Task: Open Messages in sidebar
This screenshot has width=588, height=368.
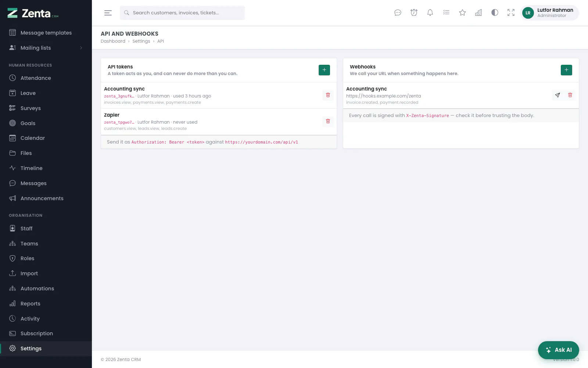Action: click(x=46, y=183)
